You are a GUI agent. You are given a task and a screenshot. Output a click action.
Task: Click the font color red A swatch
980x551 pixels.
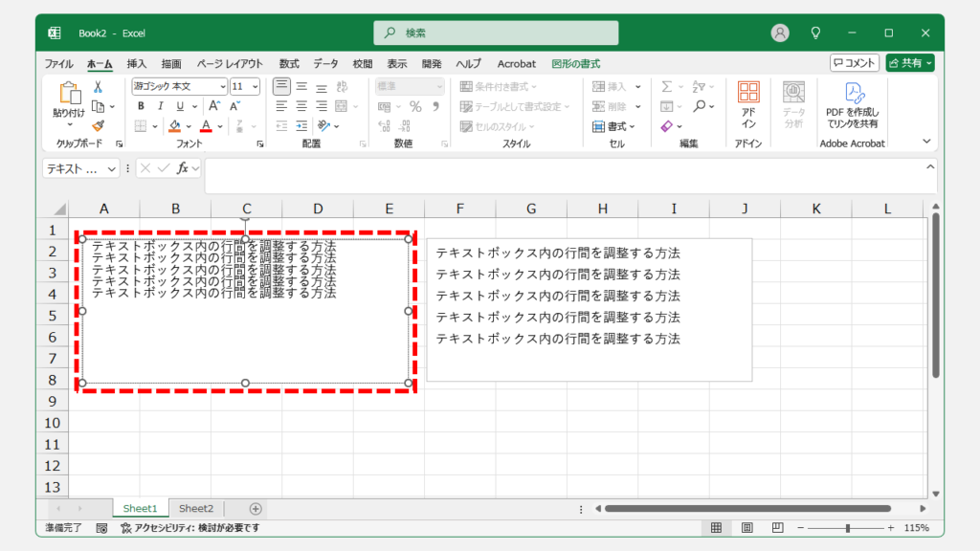[206, 126]
